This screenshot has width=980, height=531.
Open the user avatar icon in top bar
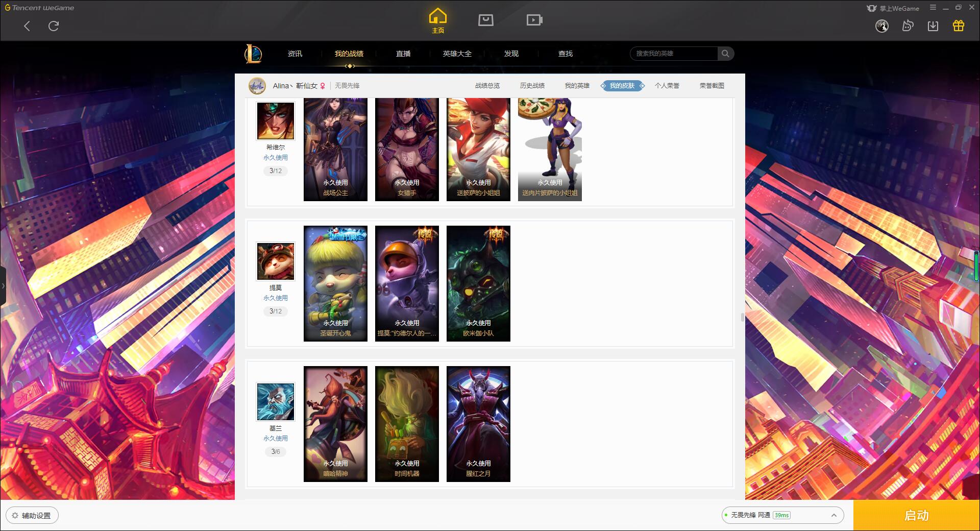point(882,26)
